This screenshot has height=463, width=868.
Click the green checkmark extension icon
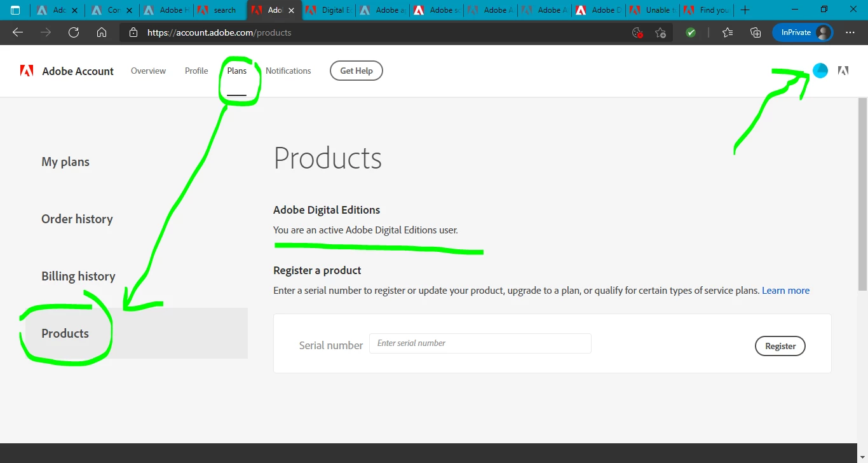[x=691, y=32]
